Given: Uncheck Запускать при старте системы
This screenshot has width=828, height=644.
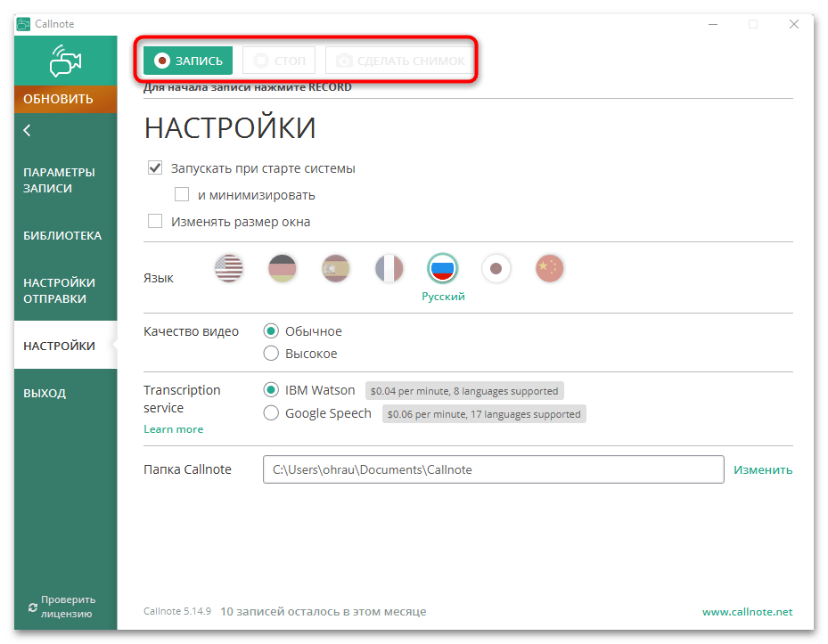Looking at the screenshot, I should pos(155,168).
